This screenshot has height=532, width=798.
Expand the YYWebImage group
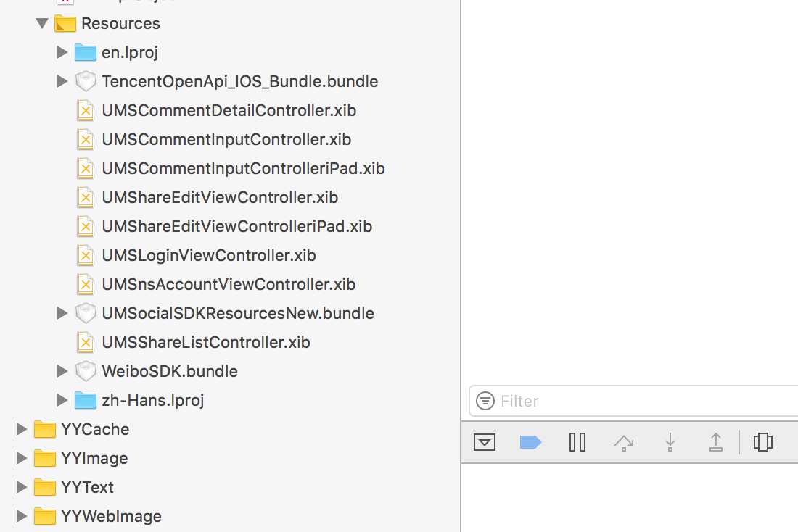[x=21, y=516]
